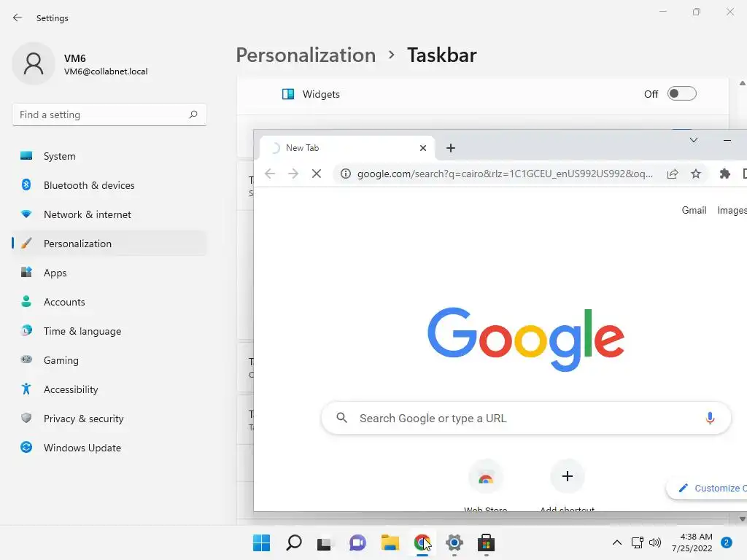This screenshot has width=747, height=560.
Task: Open Task View on taskbar
Action: 325,542
